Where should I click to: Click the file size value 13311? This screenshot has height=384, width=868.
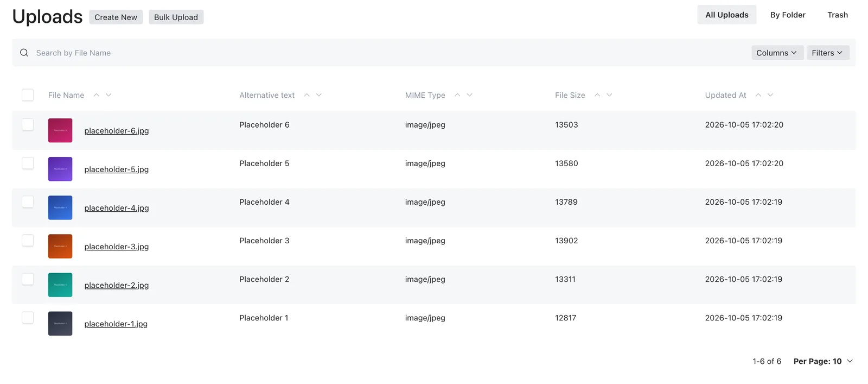coord(565,279)
